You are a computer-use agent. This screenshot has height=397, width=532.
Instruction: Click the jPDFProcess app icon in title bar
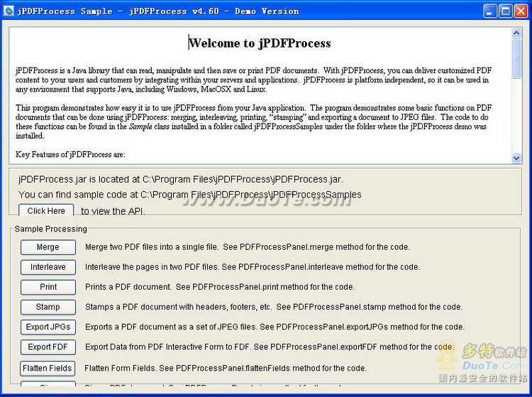point(8,11)
